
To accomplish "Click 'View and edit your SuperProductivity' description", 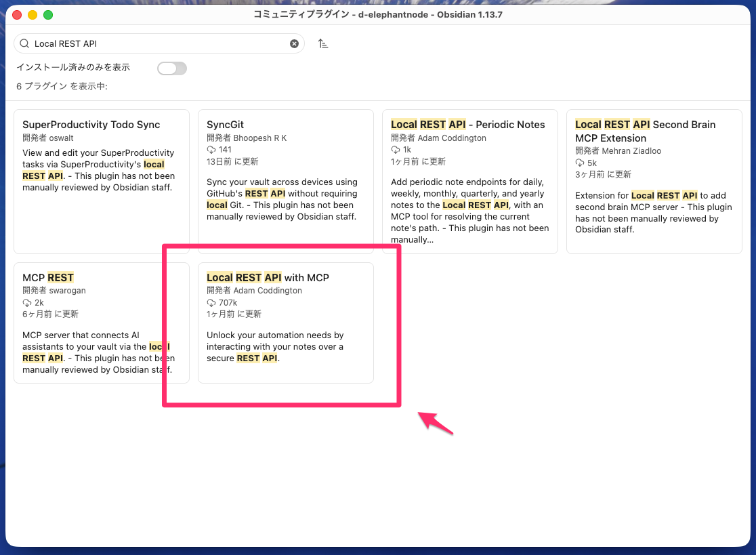I will tap(98, 170).
